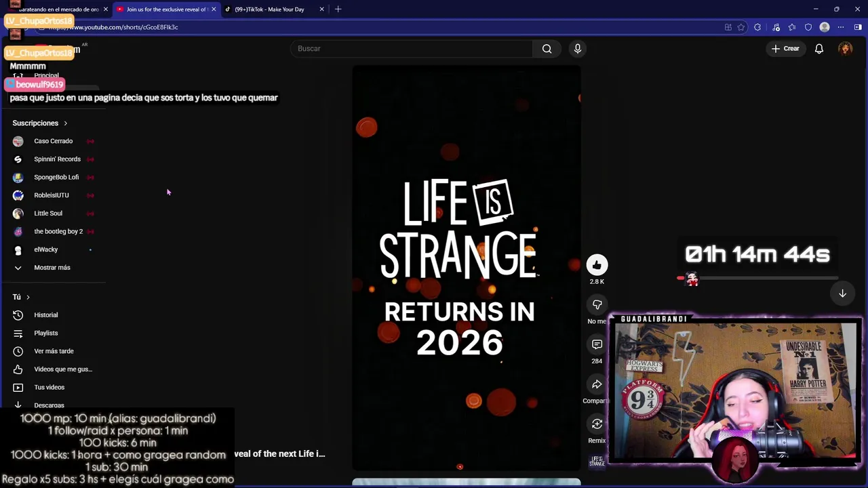The height and width of the screenshot is (488, 868).
Task: Share the Short with the arrow icon
Action: [597, 384]
